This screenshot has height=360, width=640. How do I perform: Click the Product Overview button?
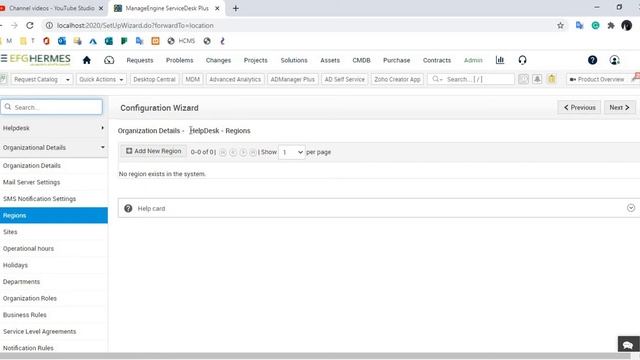[597, 79]
